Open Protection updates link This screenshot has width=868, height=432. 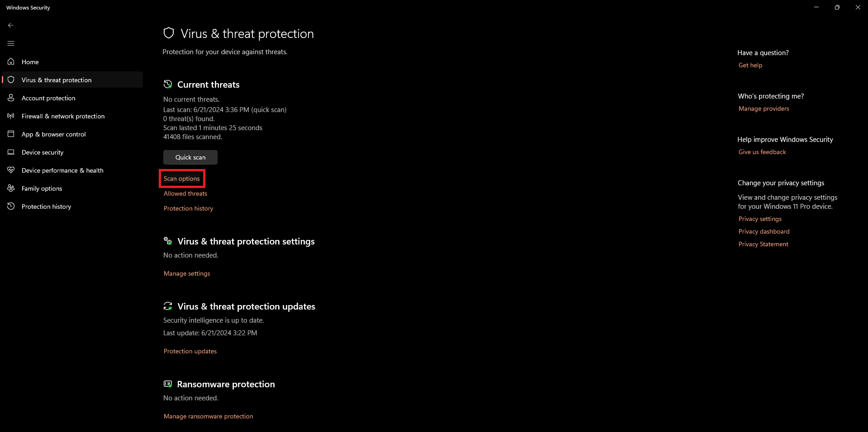[x=190, y=351]
